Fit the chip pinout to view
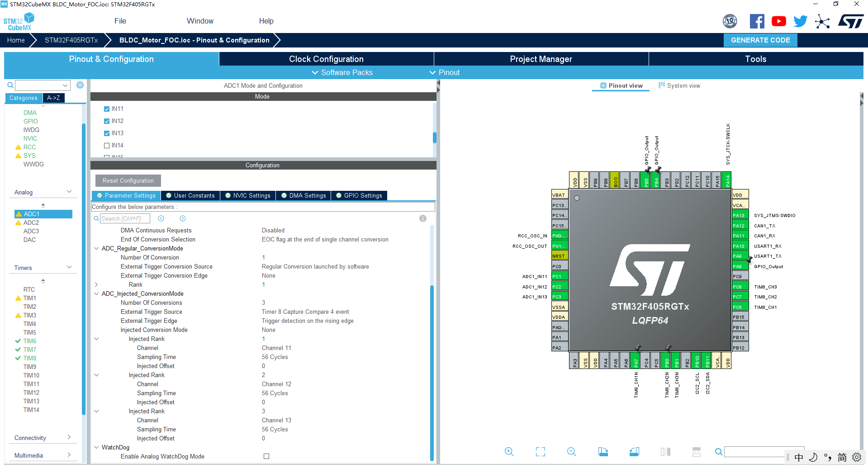This screenshot has height=468, width=868. (541, 452)
